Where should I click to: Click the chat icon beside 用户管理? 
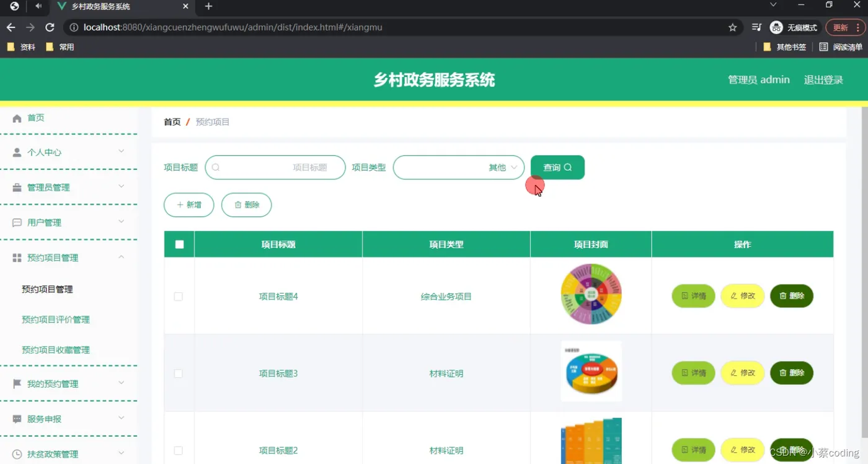coord(17,223)
